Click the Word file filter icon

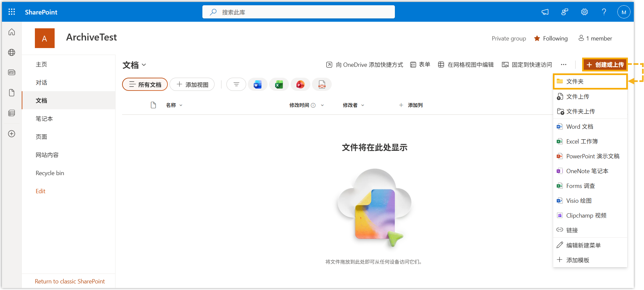point(257,85)
